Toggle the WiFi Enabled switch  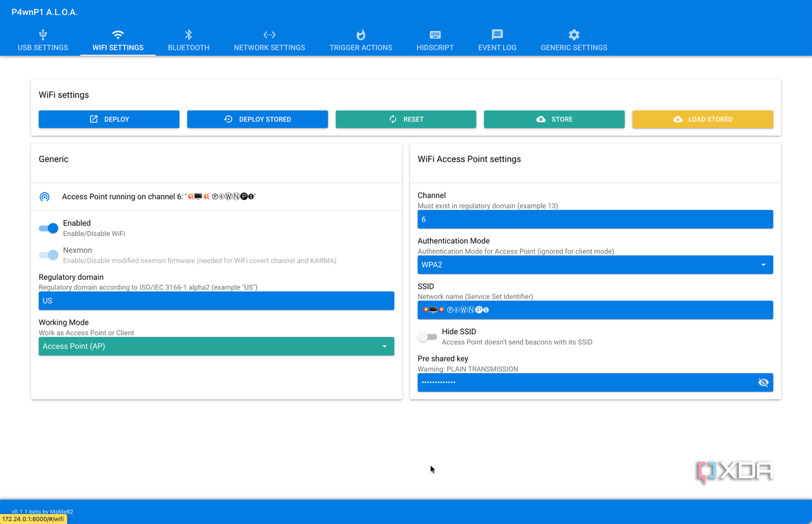(48, 228)
